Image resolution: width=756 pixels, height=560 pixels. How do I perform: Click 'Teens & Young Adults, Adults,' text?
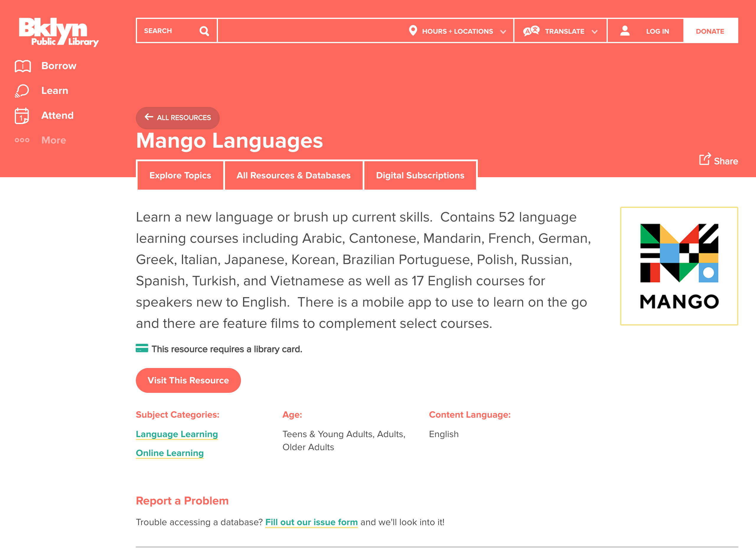(344, 434)
